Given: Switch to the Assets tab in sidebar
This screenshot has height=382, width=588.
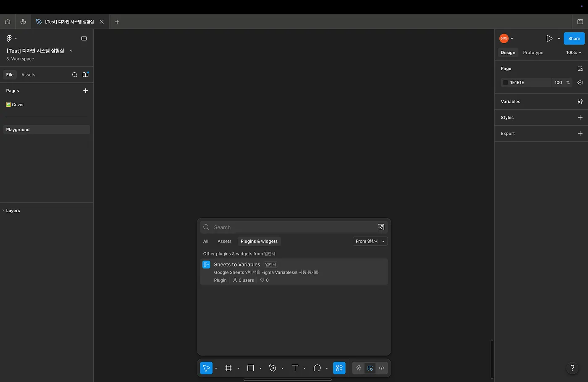Looking at the screenshot, I should click(x=28, y=75).
